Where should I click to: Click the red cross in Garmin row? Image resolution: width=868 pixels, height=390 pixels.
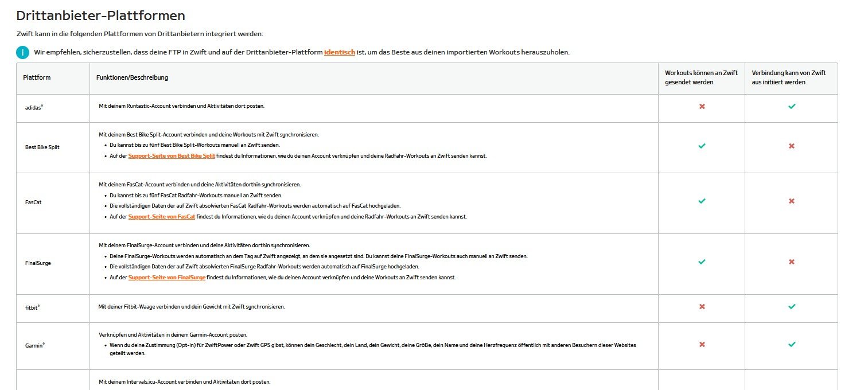702,345
